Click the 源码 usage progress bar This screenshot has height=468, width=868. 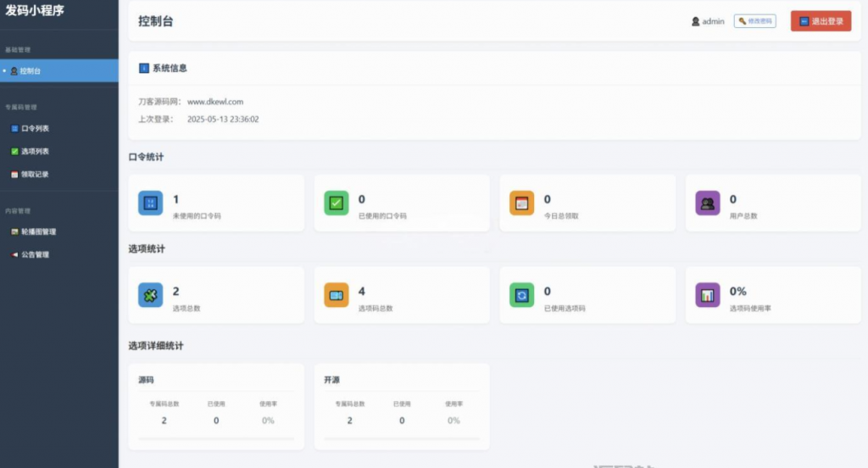(216, 439)
